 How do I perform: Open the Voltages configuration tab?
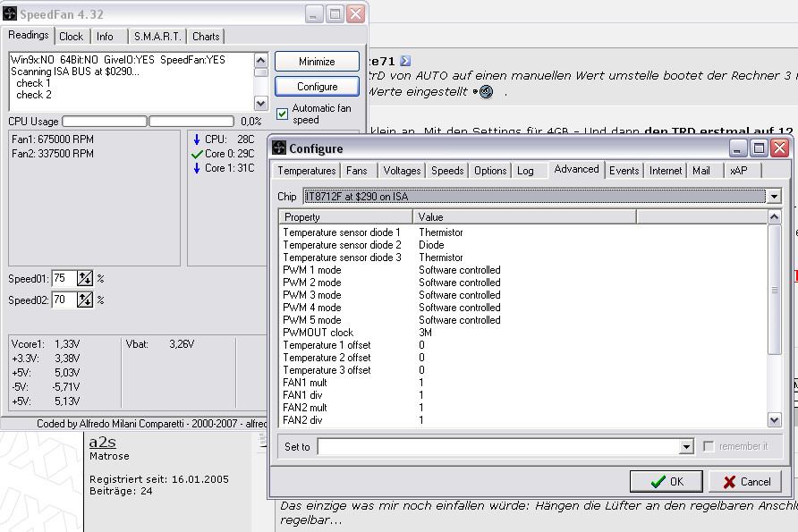click(402, 171)
